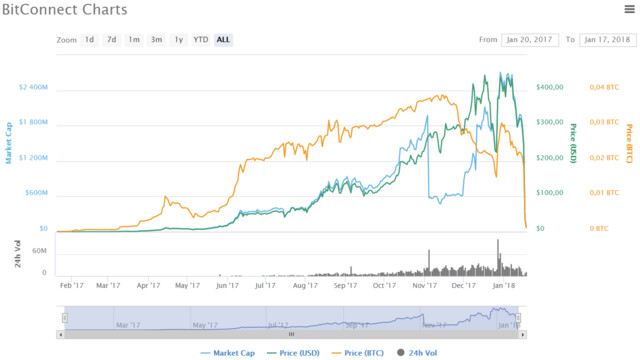
Task: Toggle 24h Vol series in legend
Action: [417, 353]
